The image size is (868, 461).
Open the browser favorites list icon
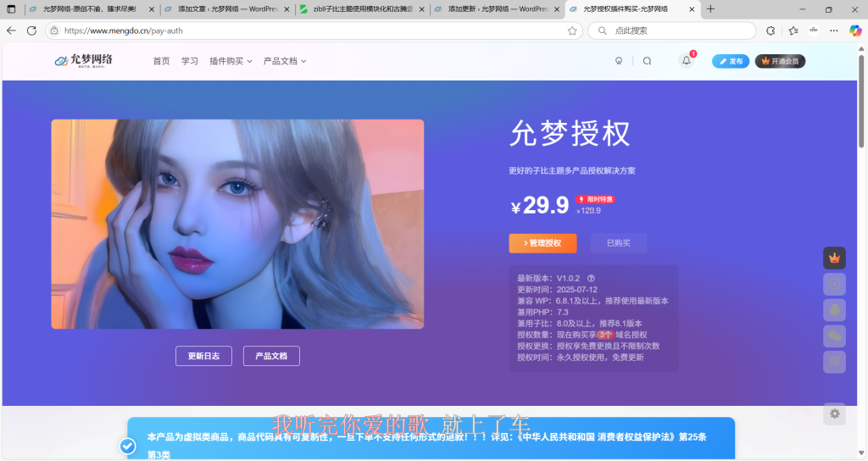click(793, 31)
